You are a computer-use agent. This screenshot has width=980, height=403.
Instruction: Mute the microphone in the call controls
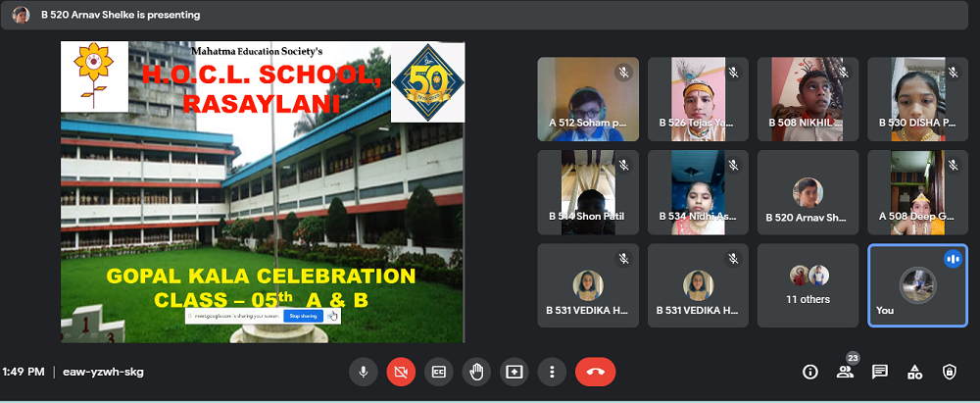coord(363,372)
